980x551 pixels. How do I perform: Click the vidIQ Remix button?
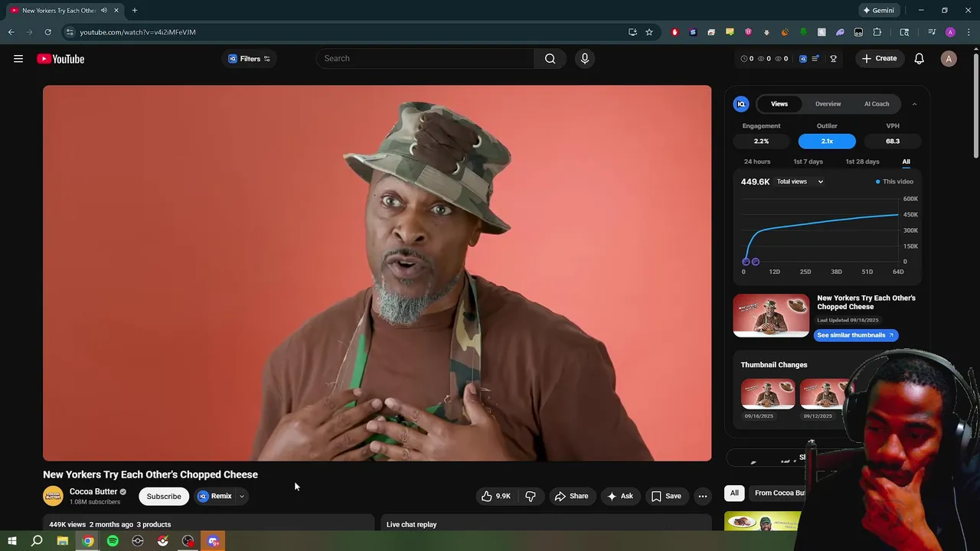215,496
